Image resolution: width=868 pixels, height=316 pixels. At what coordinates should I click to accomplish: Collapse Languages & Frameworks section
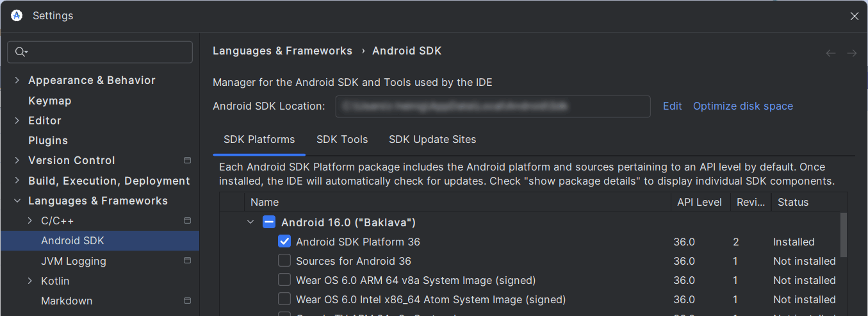point(17,201)
